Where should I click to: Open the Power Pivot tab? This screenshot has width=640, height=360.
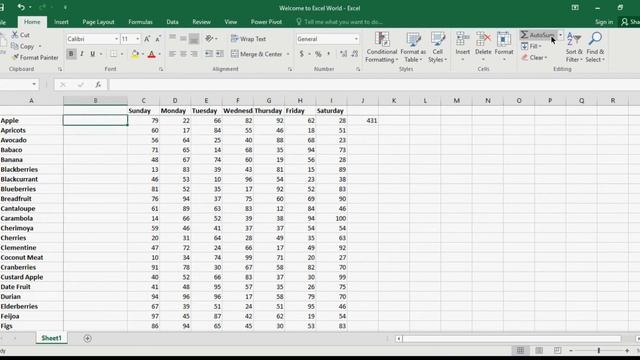[266, 22]
